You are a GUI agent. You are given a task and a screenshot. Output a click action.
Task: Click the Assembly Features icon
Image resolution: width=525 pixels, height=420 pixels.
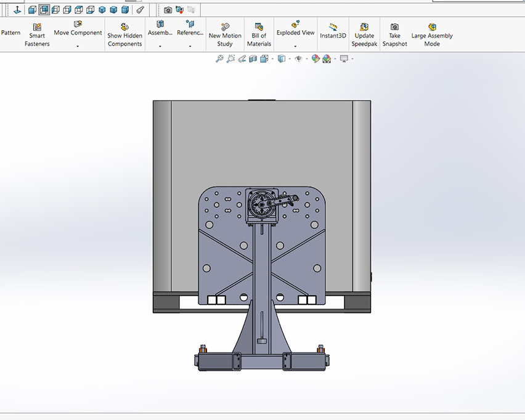[x=160, y=24]
